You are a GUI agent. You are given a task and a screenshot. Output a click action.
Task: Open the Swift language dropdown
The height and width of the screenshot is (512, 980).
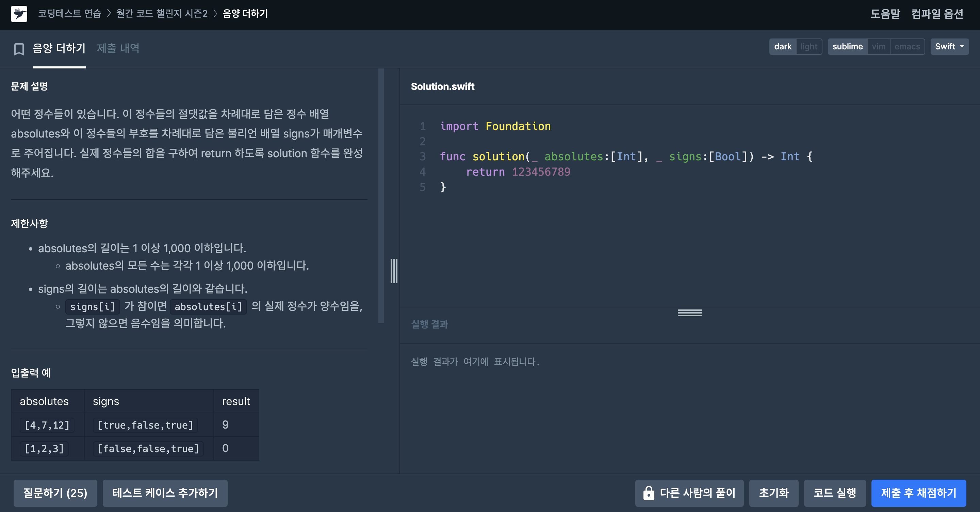tap(949, 46)
